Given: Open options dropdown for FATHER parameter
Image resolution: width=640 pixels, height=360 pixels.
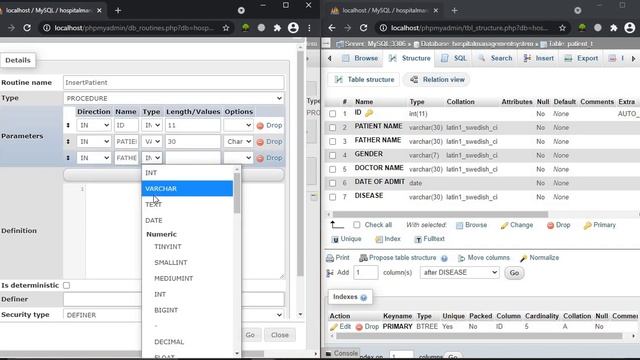Looking at the screenshot, I should tap(238, 158).
